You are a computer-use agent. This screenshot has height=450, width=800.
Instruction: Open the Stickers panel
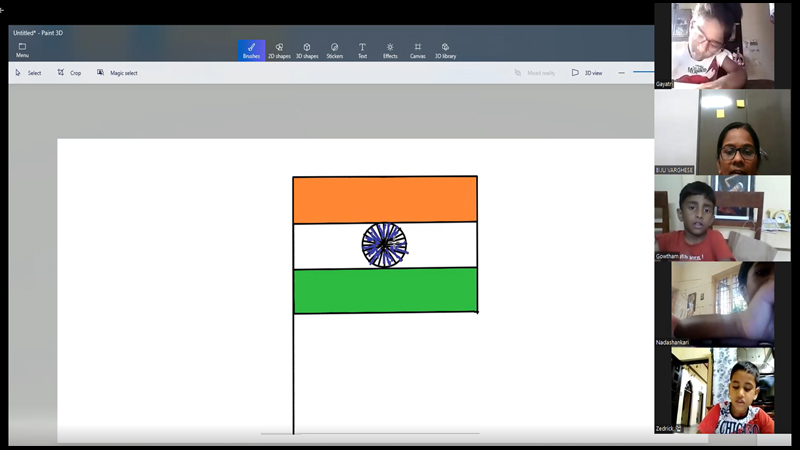pos(334,50)
